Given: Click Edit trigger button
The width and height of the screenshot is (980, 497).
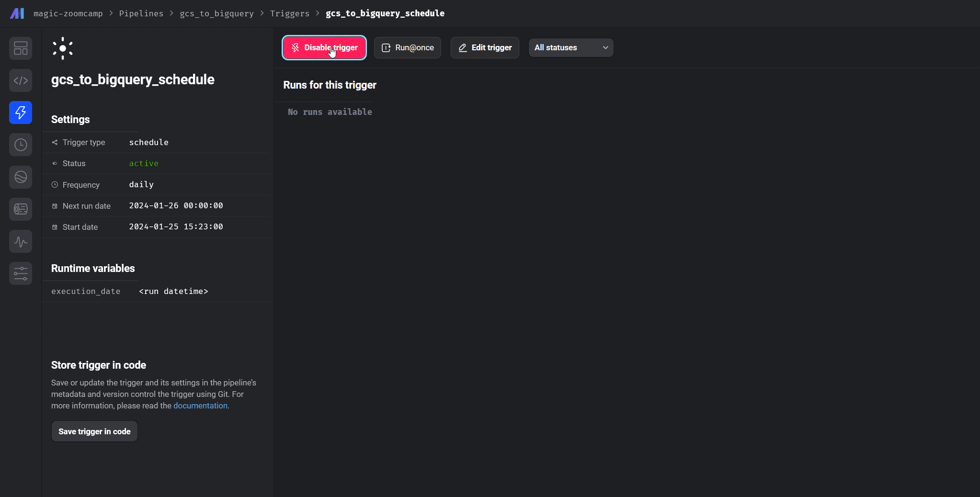Looking at the screenshot, I should [485, 47].
